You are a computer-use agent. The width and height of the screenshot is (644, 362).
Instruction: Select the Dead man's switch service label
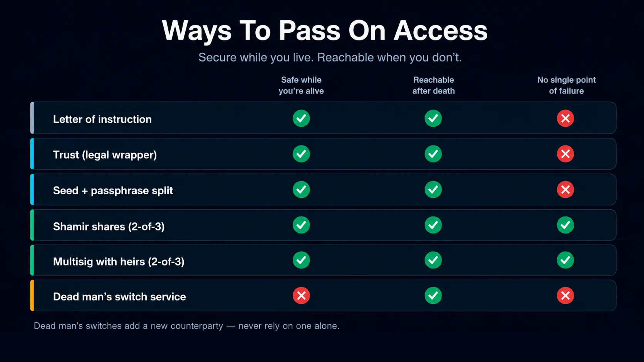119,297
